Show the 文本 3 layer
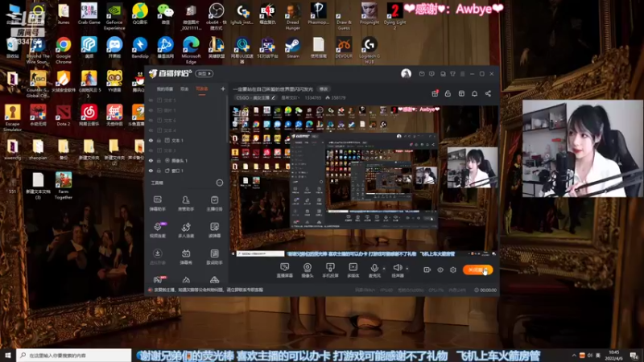The width and height of the screenshot is (644, 362). click(151, 150)
